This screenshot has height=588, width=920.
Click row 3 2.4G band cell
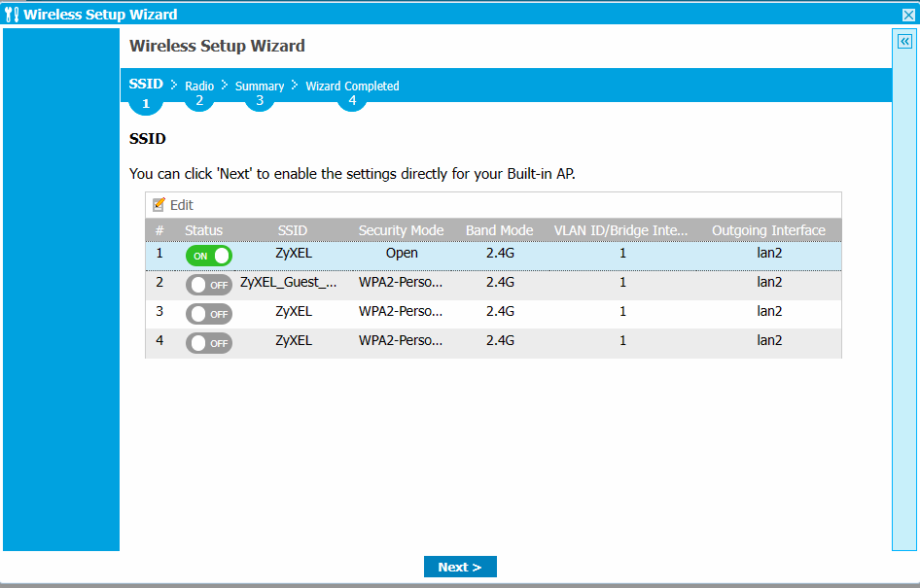pyautogui.click(x=500, y=311)
